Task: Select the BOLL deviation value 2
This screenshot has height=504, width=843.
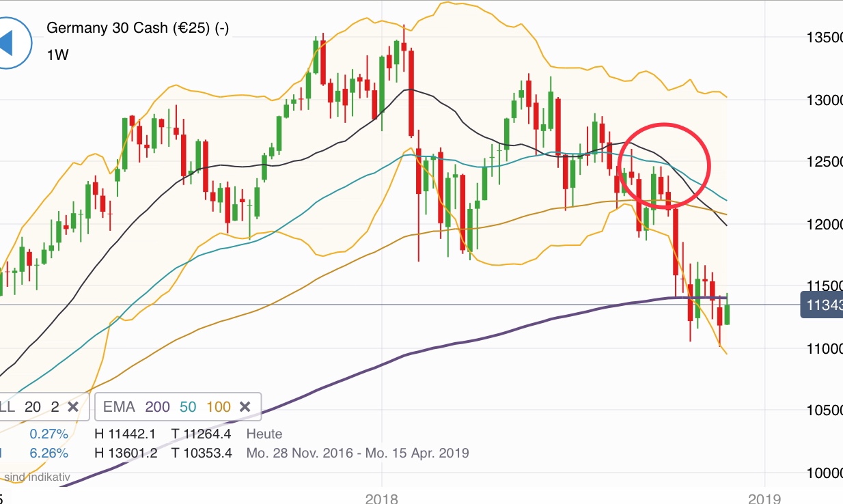Action: pos(53,406)
